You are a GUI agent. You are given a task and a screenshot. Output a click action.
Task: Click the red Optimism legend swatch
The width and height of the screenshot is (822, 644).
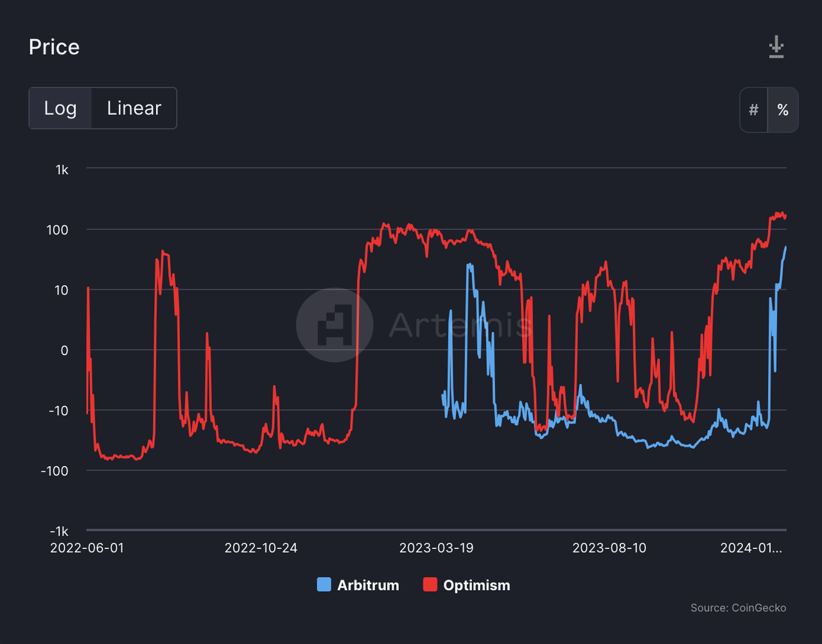[430, 585]
